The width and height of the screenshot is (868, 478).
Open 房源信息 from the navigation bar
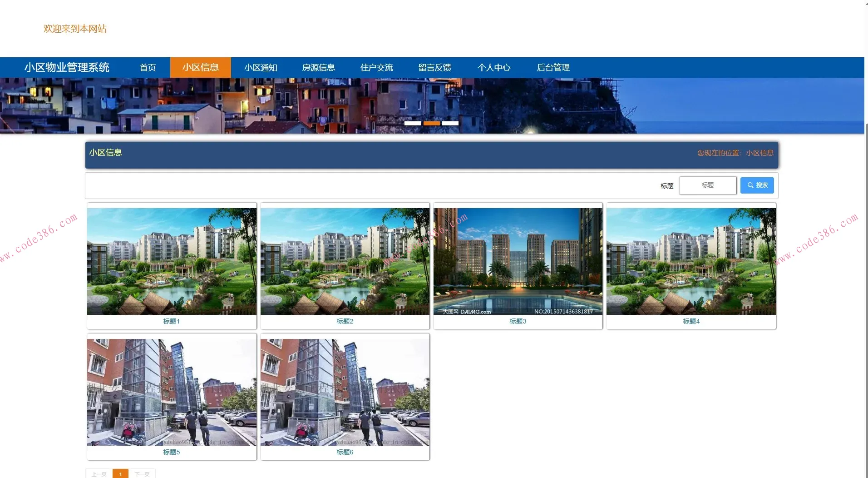tap(319, 68)
